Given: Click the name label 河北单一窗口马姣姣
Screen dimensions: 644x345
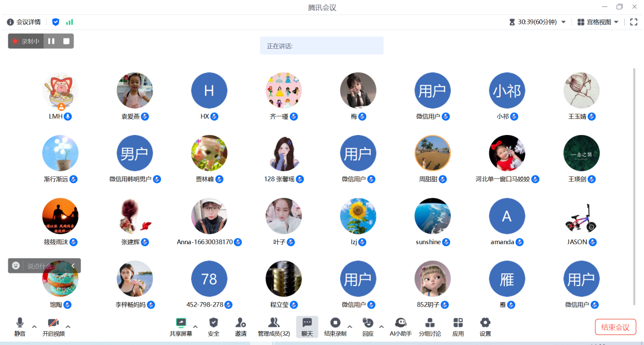Looking at the screenshot, I should coord(503,179).
